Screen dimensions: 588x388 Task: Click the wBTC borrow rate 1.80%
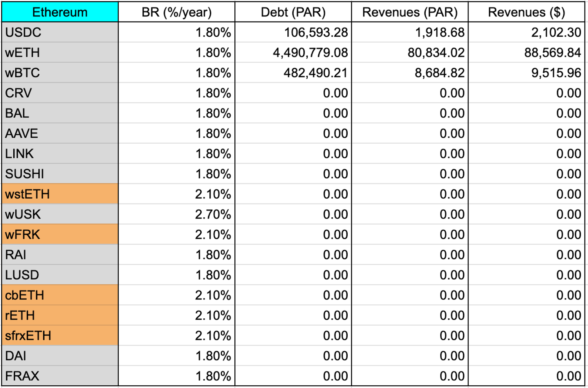tap(176, 72)
